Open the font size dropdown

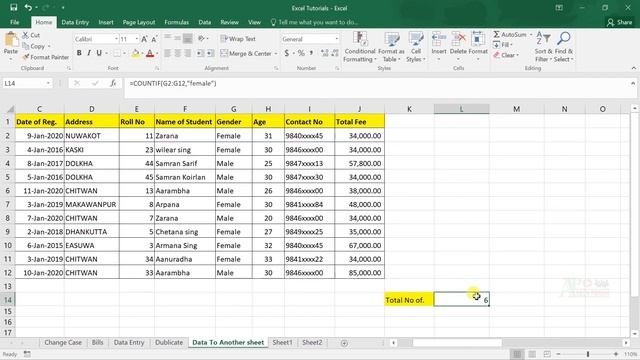coord(136,39)
